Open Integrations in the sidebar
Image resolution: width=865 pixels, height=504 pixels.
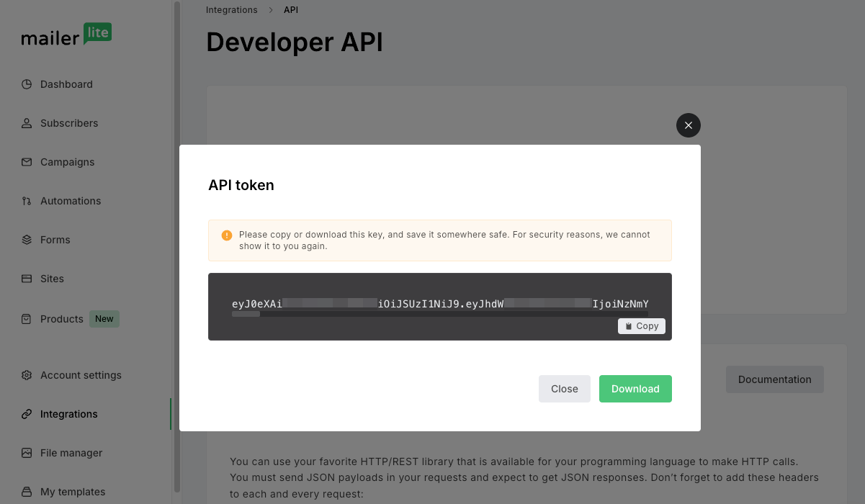[68, 414]
